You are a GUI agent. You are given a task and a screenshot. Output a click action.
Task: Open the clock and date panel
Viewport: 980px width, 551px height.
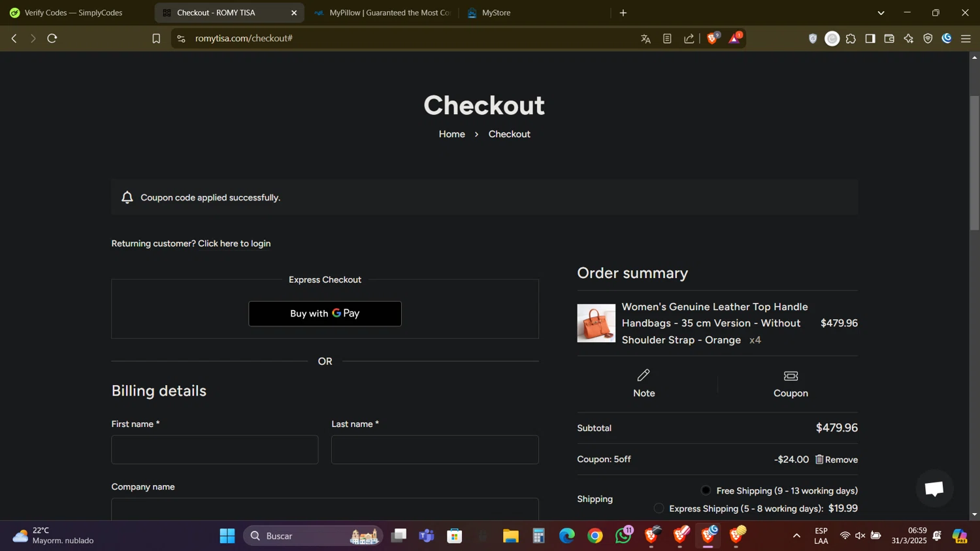[x=909, y=536]
